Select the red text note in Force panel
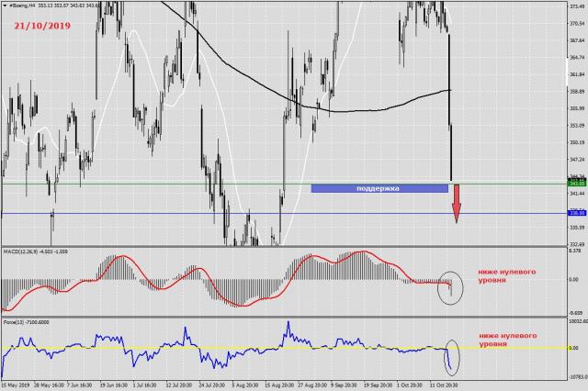The width and height of the screenshot is (588, 391). [x=508, y=344]
